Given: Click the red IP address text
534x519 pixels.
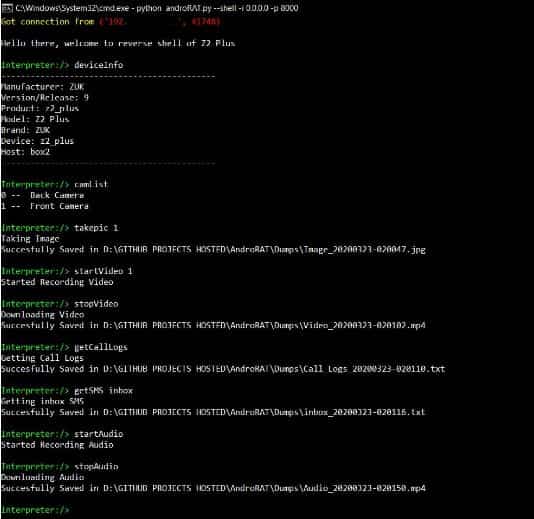Looking at the screenshot, I should (x=113, y=21).
